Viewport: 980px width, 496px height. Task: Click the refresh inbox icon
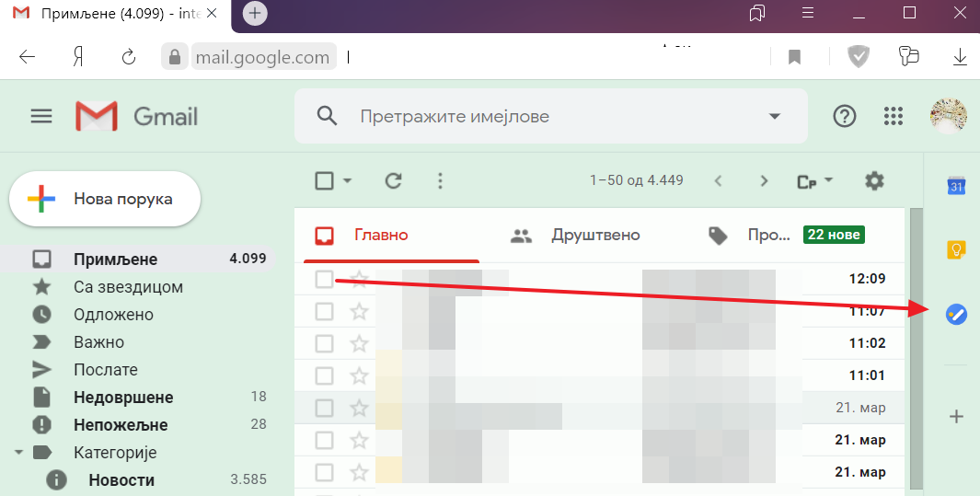pos(394,180)
